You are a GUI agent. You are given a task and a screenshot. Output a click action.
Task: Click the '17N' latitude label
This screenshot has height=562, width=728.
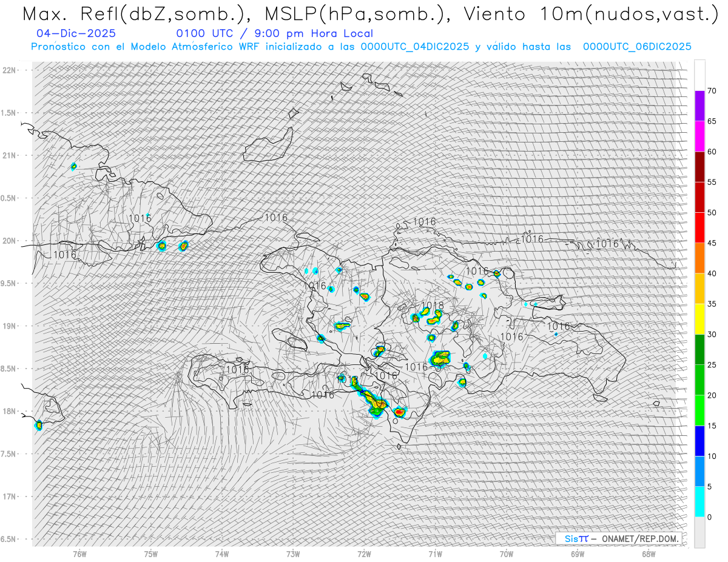[x=10, y=497]
